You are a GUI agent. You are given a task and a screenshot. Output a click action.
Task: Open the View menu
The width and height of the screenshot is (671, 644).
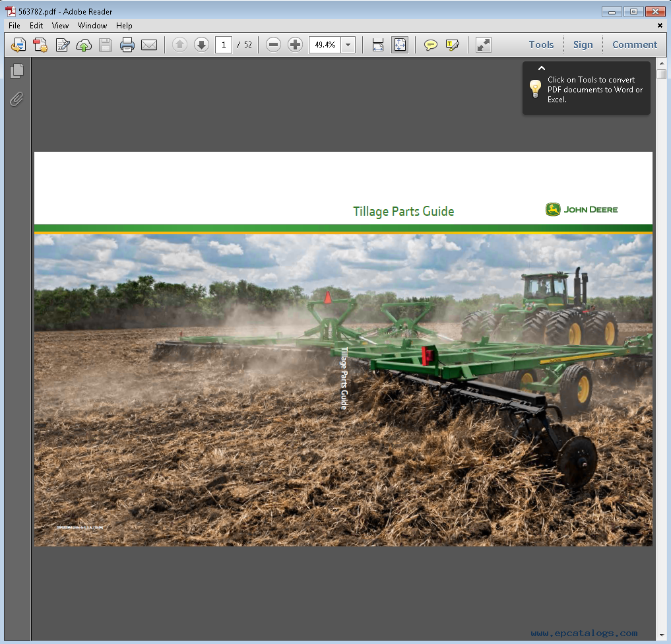click(x=60, y=26)
